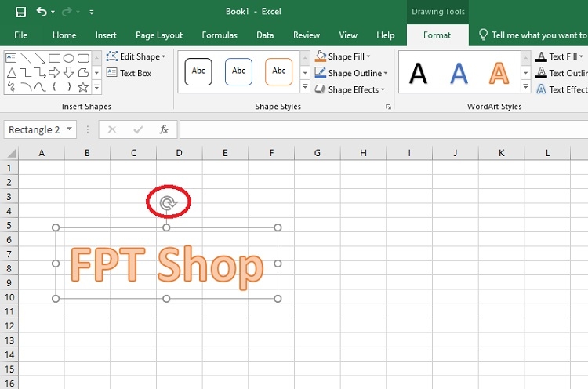The width and height of the screenshot is (588, 389).
Task: Click the Text Box button
Action: click(x=129, y=73)
